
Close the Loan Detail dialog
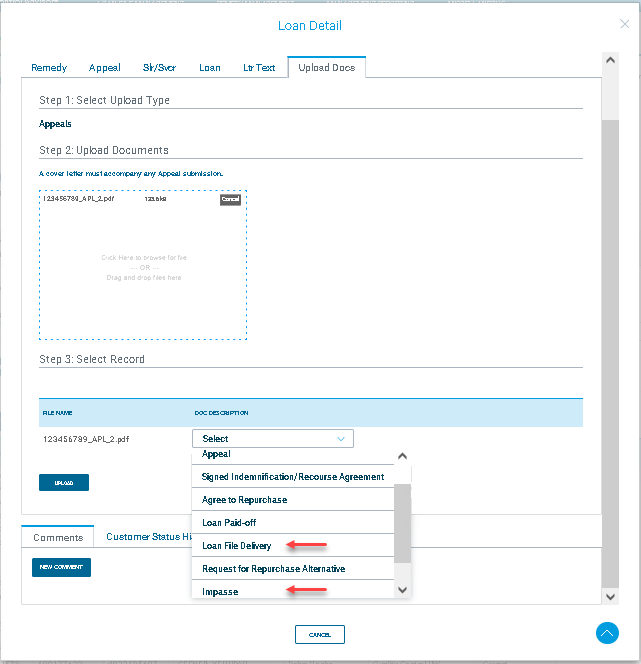[625, 24]
